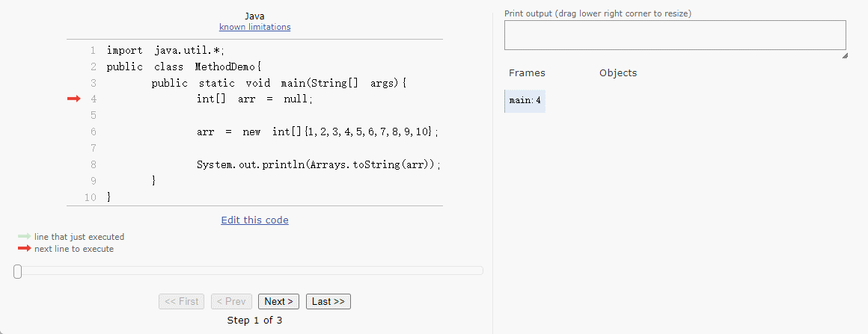Click line number 6 in the gutter
The image size is (868, 334).
92,132
